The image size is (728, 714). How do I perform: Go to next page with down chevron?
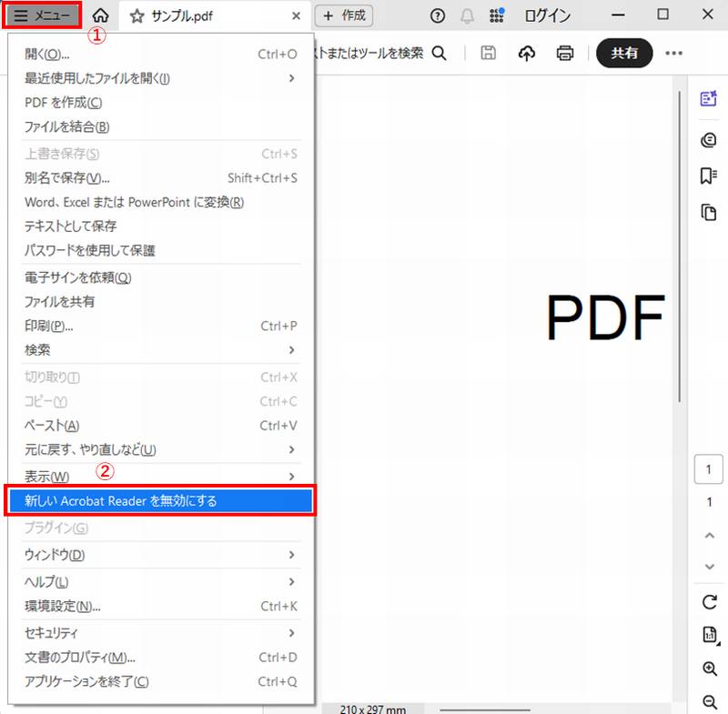pyautogui.click(x=710, y=567)
